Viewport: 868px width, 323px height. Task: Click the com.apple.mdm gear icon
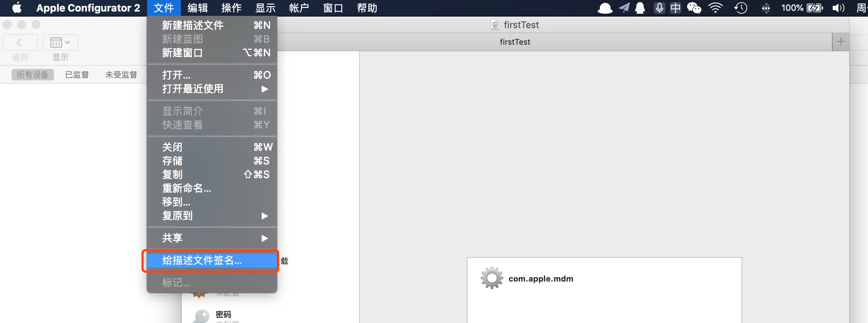[x=492, y=278]
